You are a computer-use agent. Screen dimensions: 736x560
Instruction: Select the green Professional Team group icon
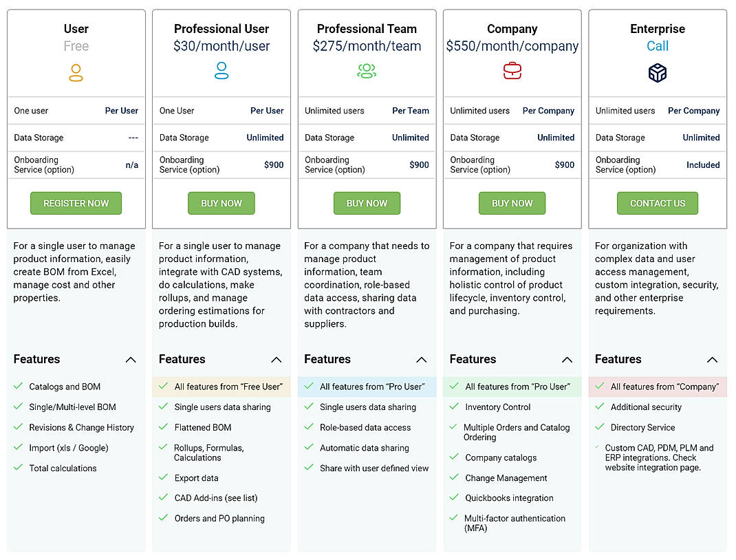367,70
